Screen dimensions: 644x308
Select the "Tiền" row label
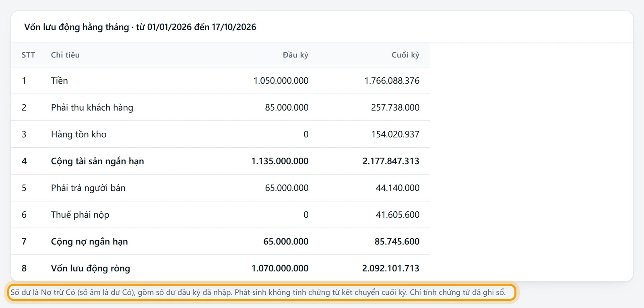tap(59, 81)
